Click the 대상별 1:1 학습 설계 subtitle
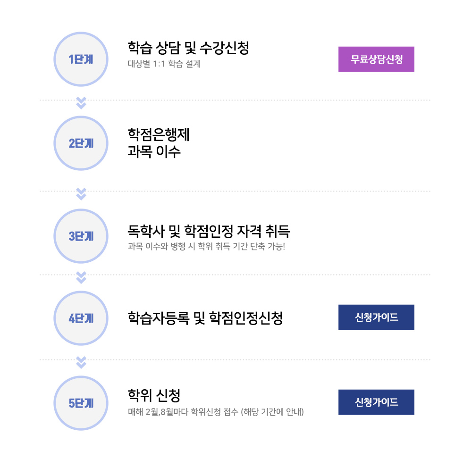The height and width of the screenshot is (476, 472). [164, 64]
